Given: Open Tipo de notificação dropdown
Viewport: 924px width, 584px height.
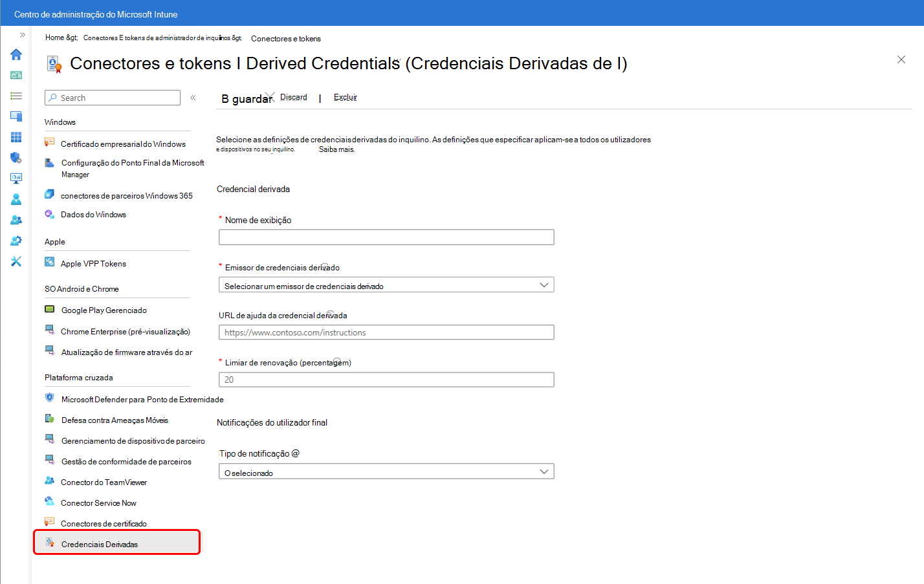Looking at the screenshot, I should point(386,472).
